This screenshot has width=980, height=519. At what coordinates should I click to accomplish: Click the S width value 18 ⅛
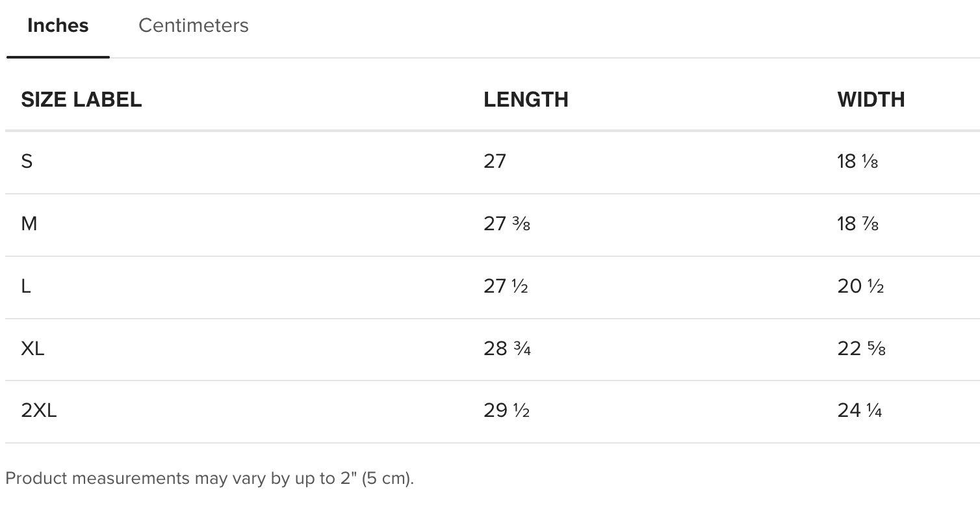857,161
